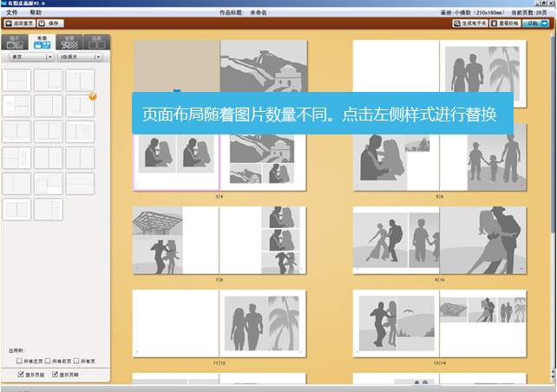The width and height of the screenshot is (557, 392).
Task: Tick the 所有页 all pages checkbox
Action: pos(76,361)
